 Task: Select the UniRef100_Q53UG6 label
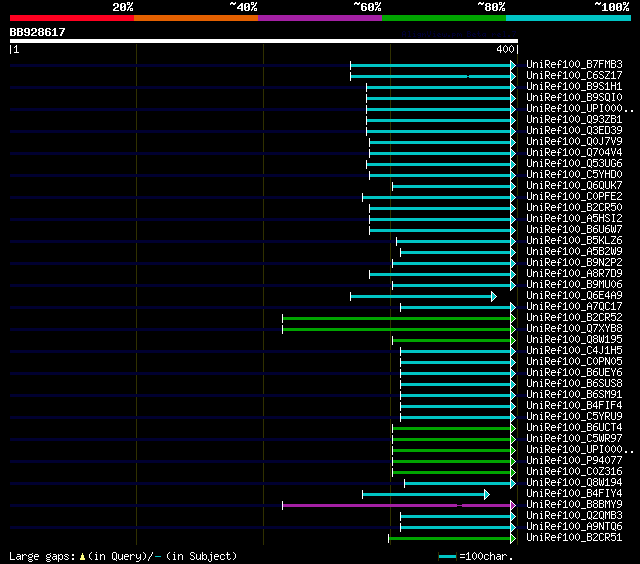pos(574,164)
